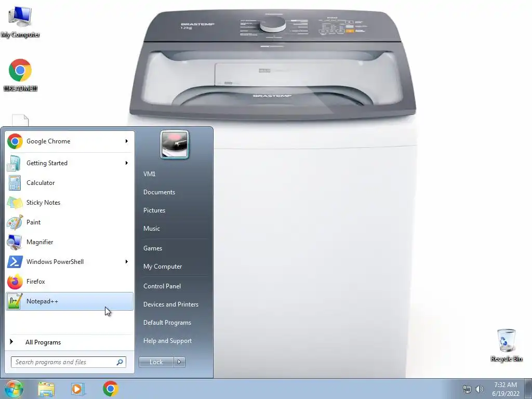Expand Windows PowerShell jump list arrow

tap(127, 262)
